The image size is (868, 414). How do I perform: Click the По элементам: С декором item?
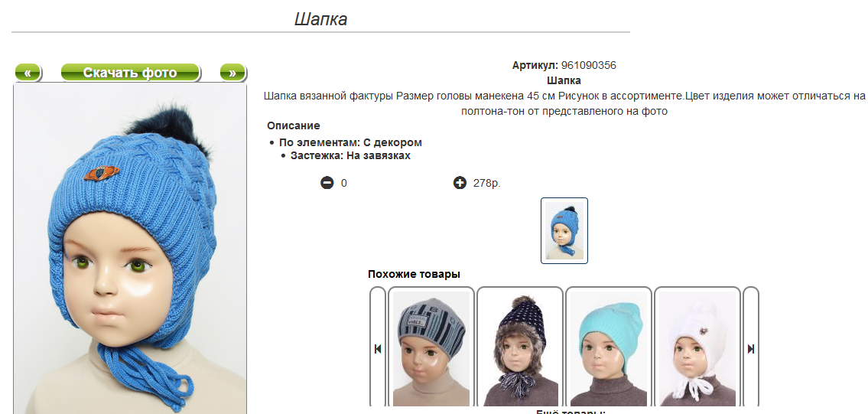[x=350, y=142]
